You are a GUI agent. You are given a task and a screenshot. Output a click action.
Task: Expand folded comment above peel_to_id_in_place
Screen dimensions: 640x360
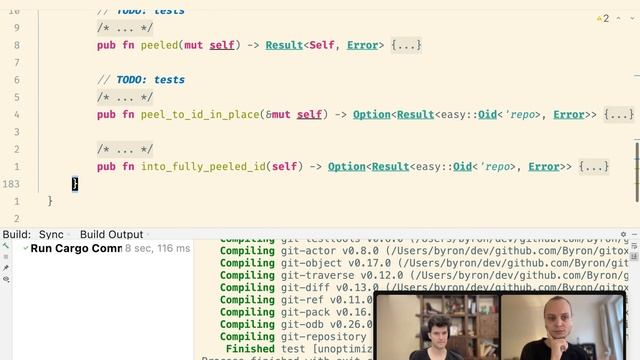(x=125, y=97)
